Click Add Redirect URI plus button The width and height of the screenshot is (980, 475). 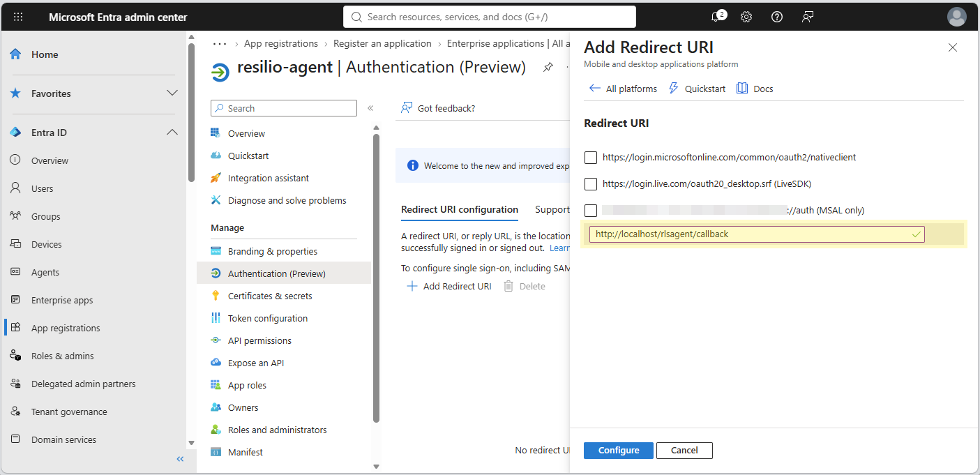click(449, 286)
